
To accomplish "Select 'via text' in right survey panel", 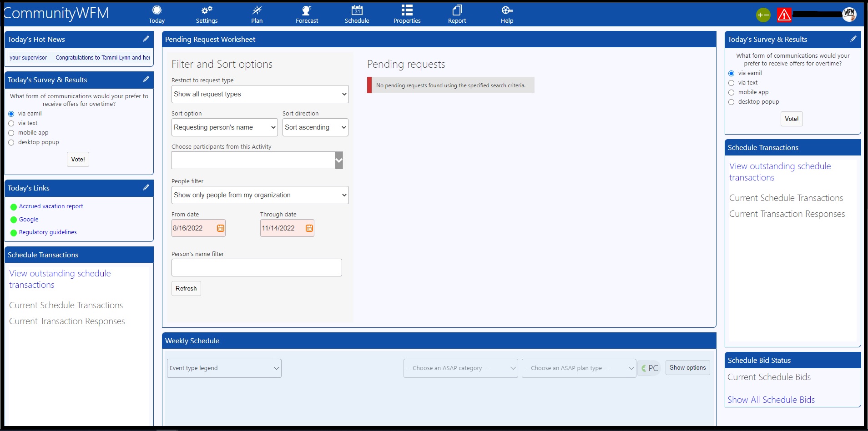I will point(732,83).
